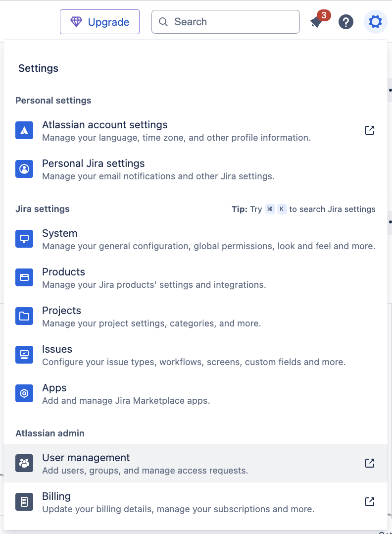The height and width of the screenshot is (534, 392).
Task: Open the System settings icon
Action: [24, 239]
